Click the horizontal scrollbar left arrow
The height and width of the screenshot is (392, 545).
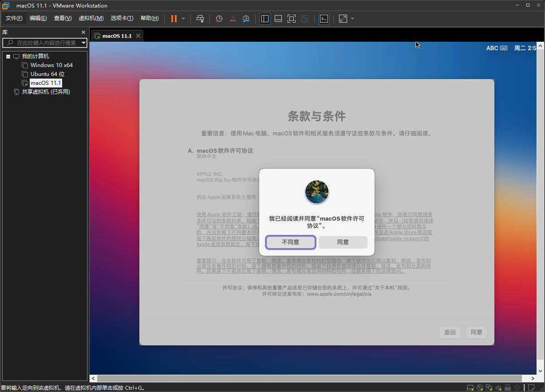pos(93,378)
